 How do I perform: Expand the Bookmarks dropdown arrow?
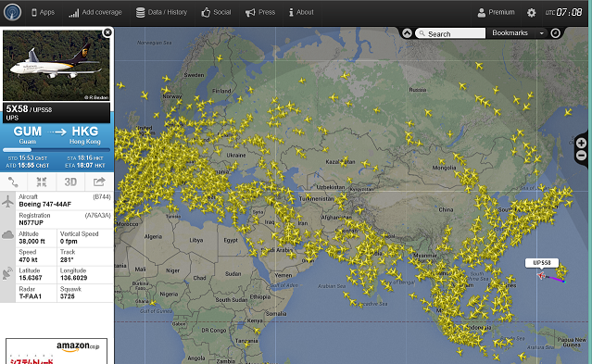(541, 33)
